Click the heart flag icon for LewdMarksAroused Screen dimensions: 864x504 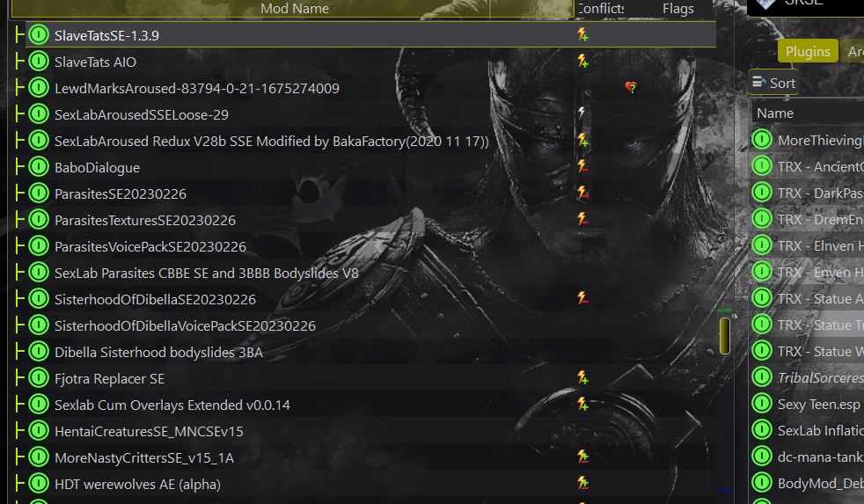[631, 87]
